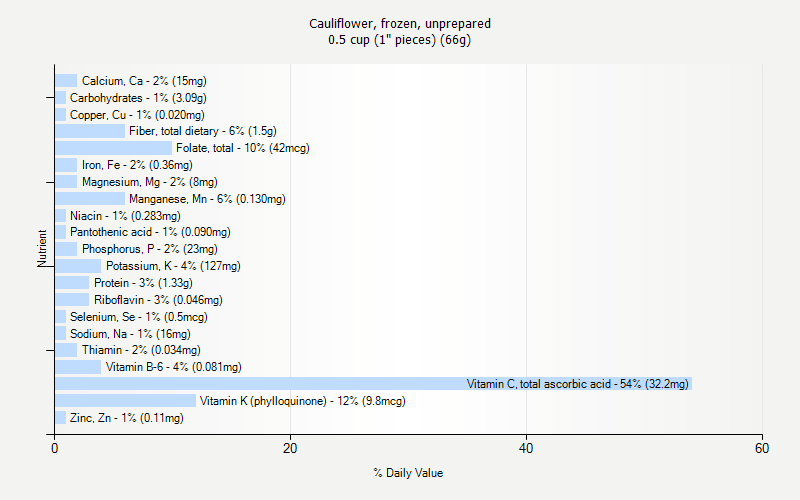Click the x-axis tick label '0'

tap(55, 448)
